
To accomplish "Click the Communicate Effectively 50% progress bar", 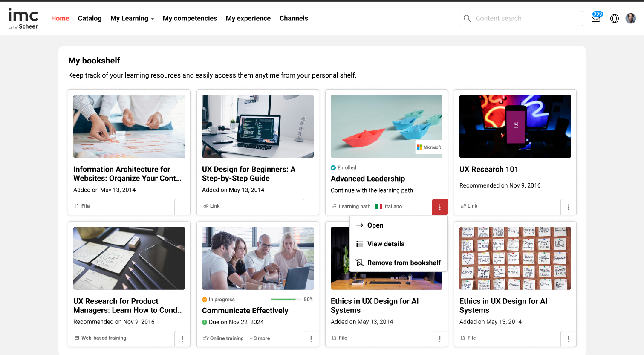I will tap(286, 300).
